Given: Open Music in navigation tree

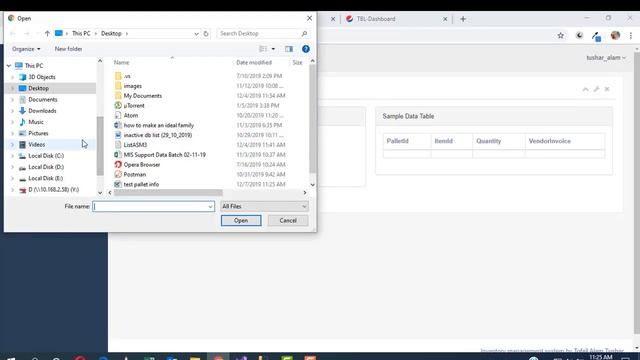Looking at the screenshot, I should click(x=36, y=122).
